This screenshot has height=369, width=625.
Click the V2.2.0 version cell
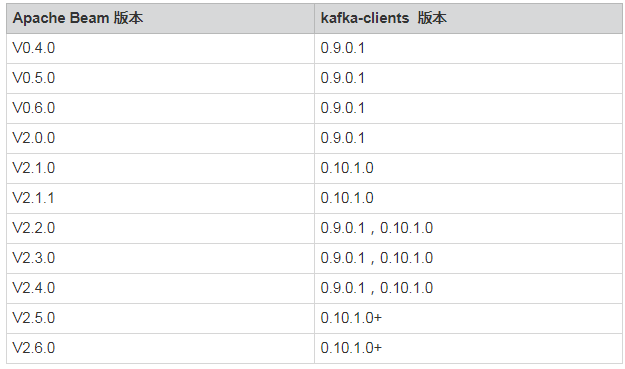pyautogui.click(x=160, y=229)
